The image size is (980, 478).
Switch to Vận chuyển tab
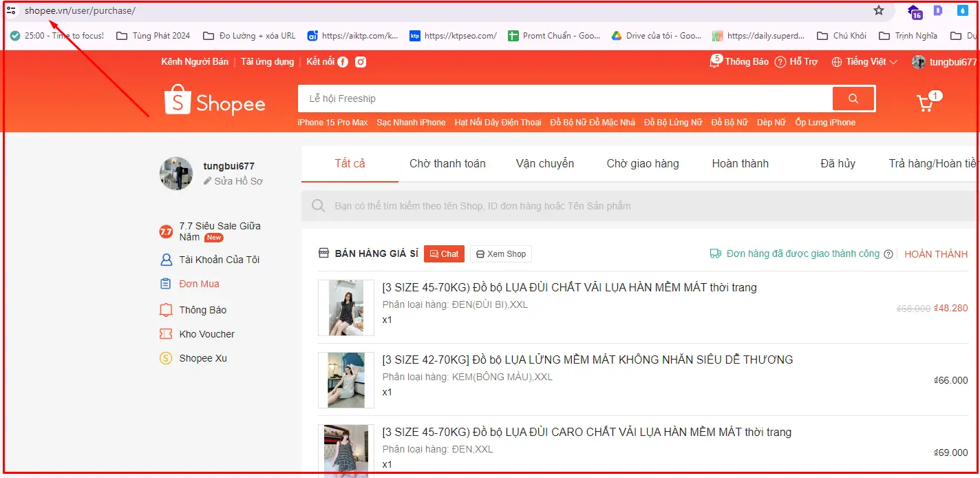tap(545, 164)
